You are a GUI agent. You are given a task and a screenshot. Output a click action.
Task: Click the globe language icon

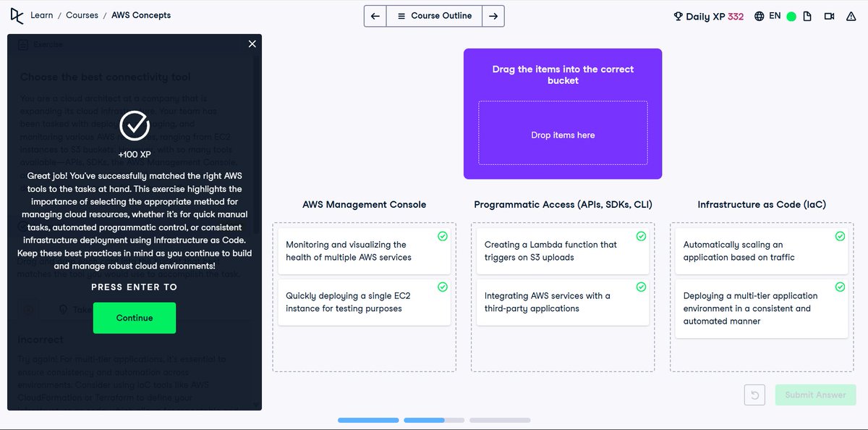tap(759, 16)
